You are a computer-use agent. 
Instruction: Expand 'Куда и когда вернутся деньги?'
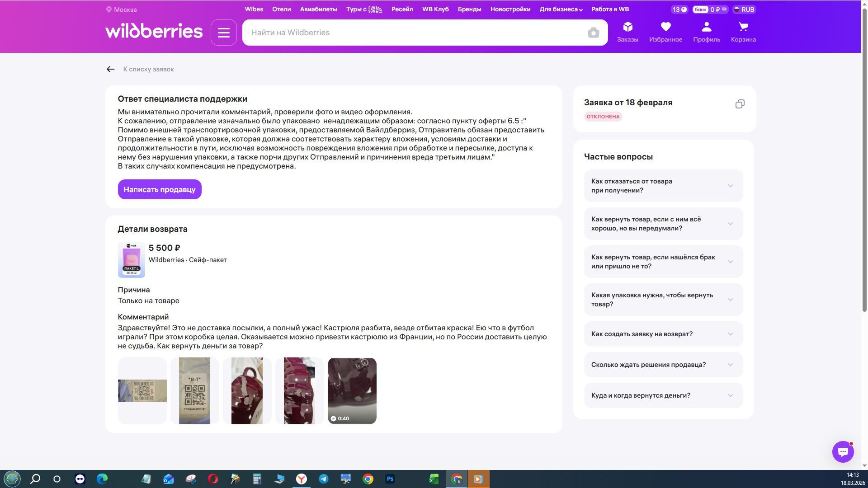(x=663, y=395)
